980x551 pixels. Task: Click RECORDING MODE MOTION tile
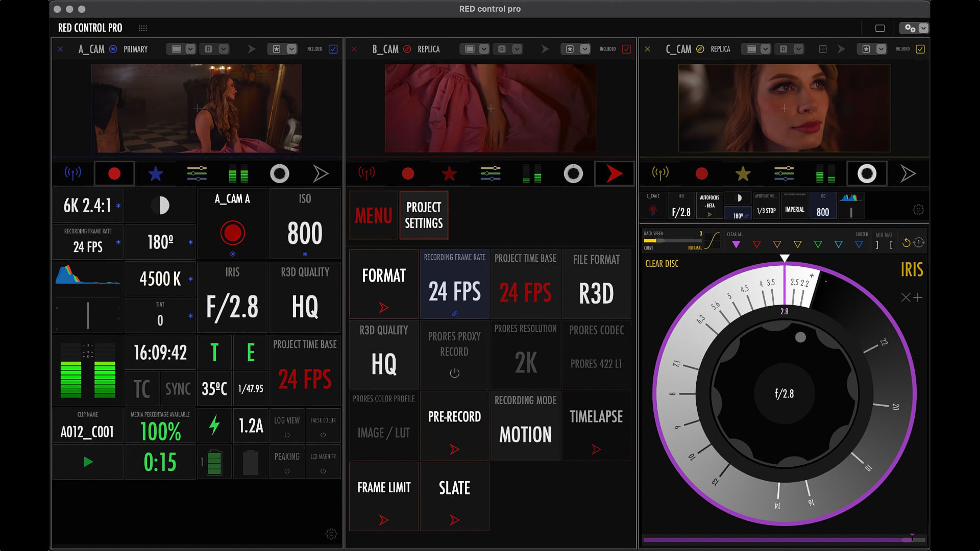[525, 426]
